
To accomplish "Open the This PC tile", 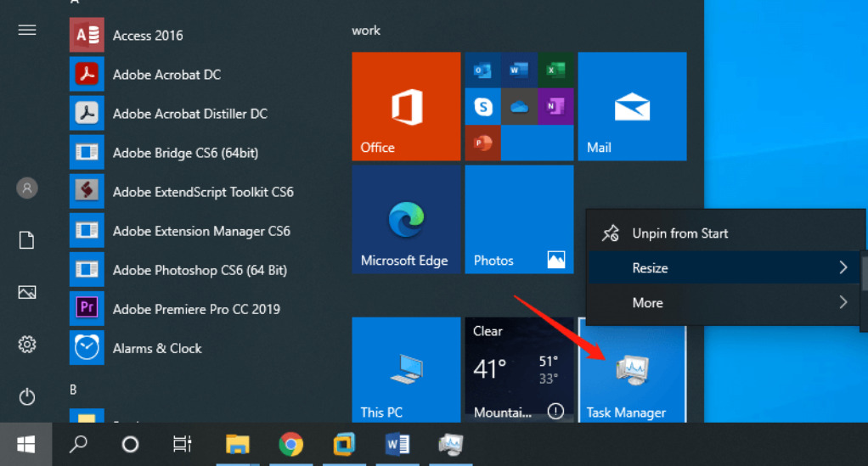I will point(406,370).
